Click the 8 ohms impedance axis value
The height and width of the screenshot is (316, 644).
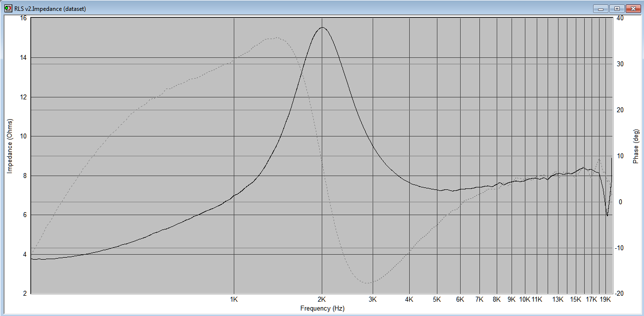(25, 176)
